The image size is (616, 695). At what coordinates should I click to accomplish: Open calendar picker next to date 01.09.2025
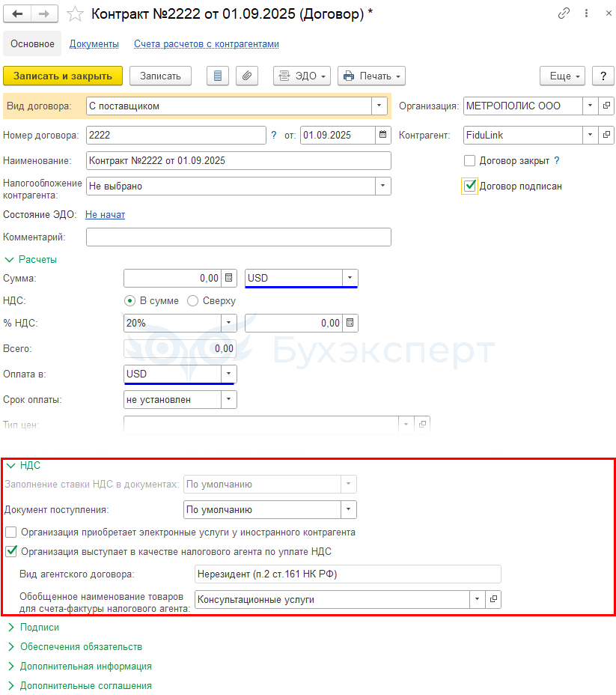click(383, 135)
